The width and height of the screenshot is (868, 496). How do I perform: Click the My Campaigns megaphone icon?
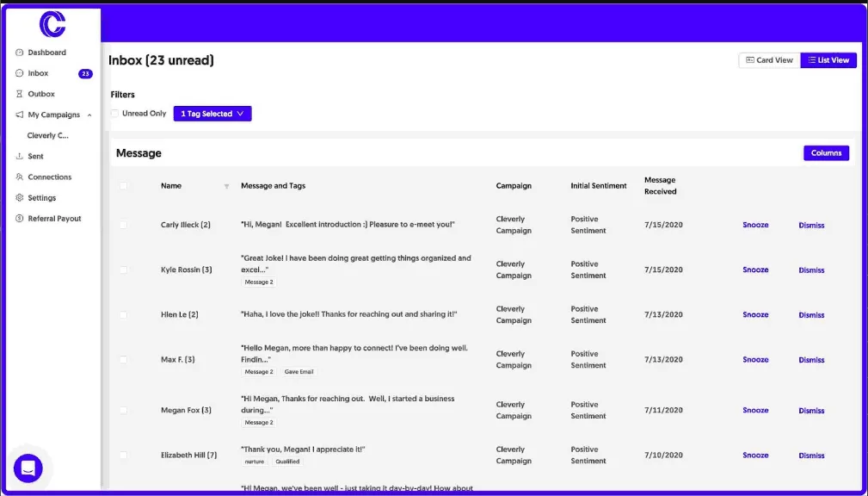pos(19,115)
